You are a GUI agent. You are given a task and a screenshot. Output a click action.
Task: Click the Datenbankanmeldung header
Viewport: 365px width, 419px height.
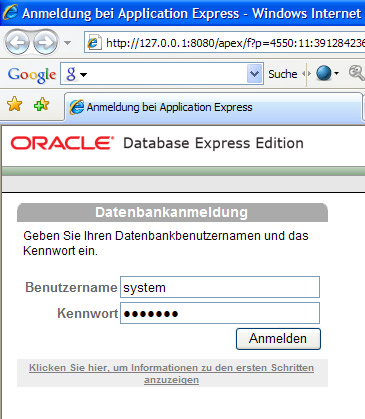[x=172, y=212]
